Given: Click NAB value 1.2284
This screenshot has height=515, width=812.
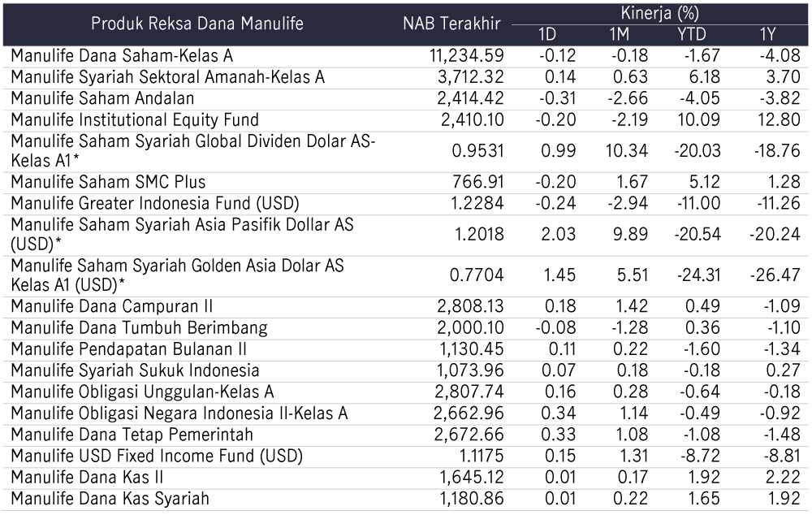Looking at the screenshot, I should [477, 204].
